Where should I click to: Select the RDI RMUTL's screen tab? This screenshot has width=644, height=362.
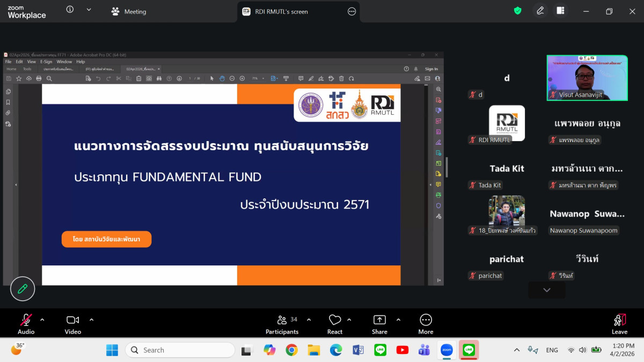(281, 11)
